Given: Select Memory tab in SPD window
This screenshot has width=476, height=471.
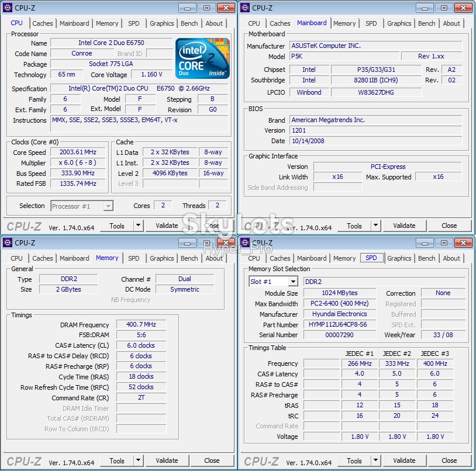Looking at the screenshot, I should pyautogui.click(x=344, y=258).
